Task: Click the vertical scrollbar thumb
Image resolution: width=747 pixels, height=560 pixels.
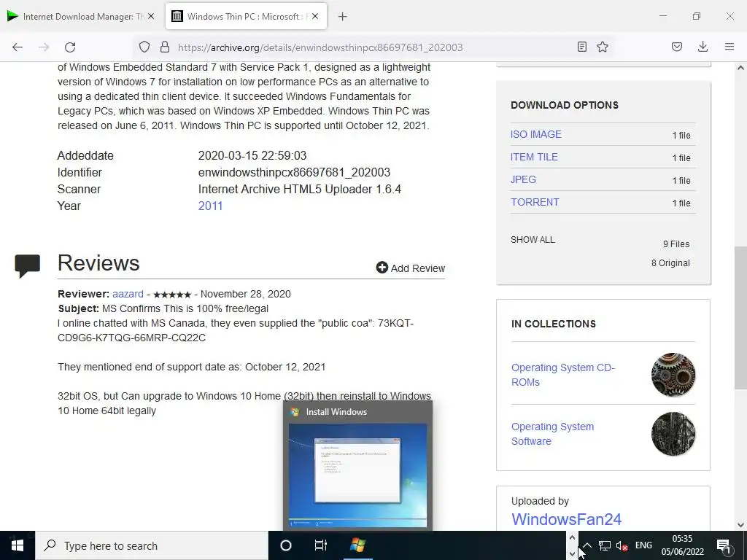Action: (x=740, y=319)
